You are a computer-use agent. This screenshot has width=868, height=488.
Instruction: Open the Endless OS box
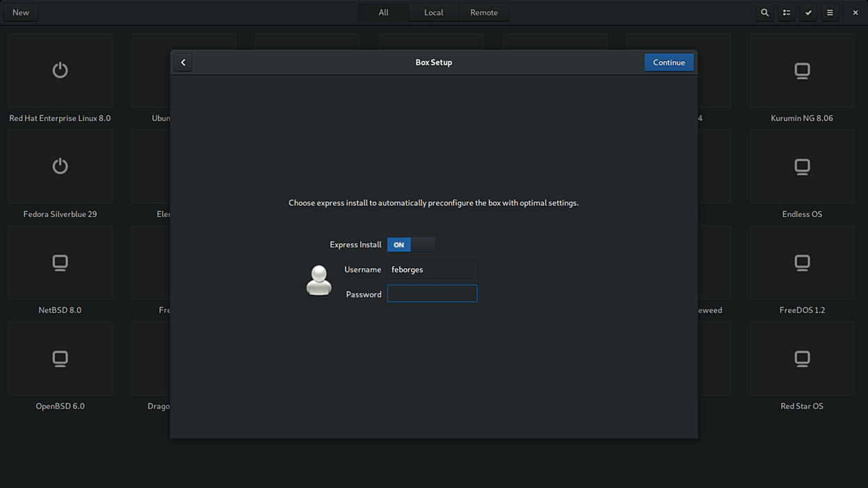click(x=802, y=167)
